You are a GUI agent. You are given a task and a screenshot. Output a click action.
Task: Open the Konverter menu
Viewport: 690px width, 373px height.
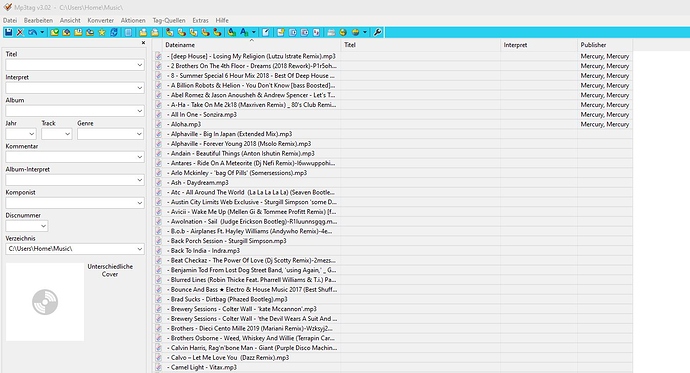coord(100,20)
